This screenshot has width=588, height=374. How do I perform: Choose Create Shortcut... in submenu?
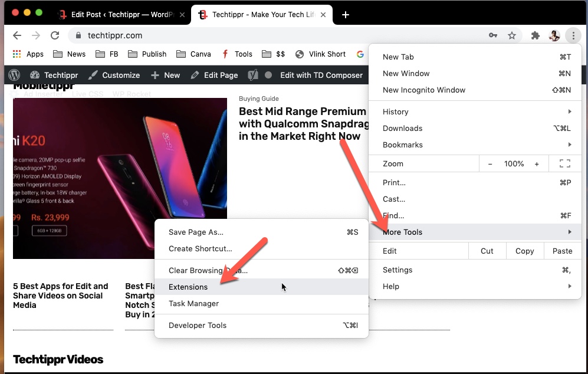261,249
